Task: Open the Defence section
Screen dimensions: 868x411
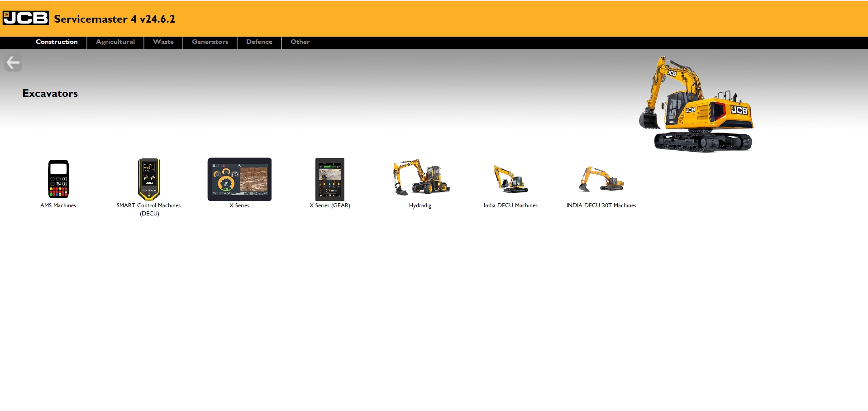Action: click(259, 42)
